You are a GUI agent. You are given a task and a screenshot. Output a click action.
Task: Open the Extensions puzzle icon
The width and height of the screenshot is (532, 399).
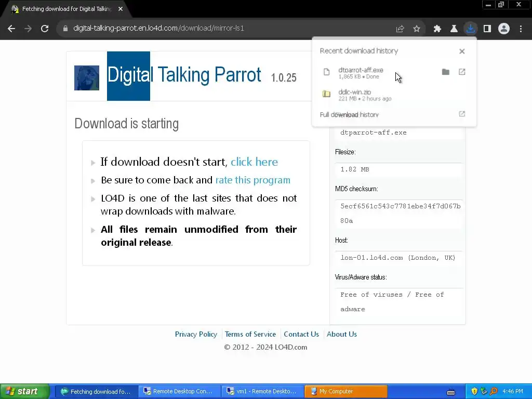[x=437, y=29]
